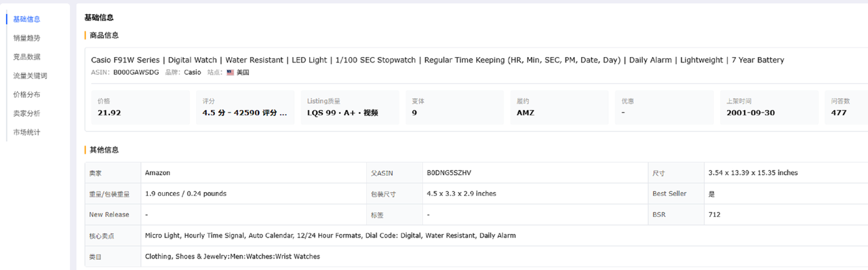
Task: Select 市场统计 sidebar item
Action: tap(26, 132)
